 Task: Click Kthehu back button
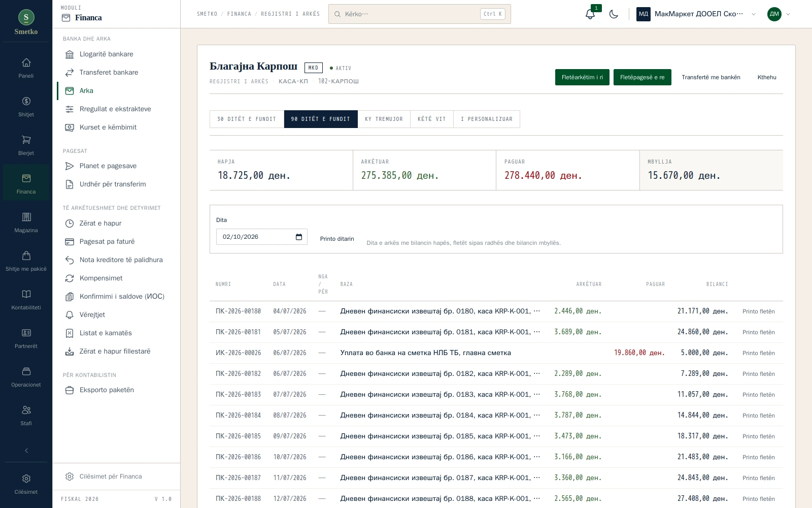(x=767, y=77)
